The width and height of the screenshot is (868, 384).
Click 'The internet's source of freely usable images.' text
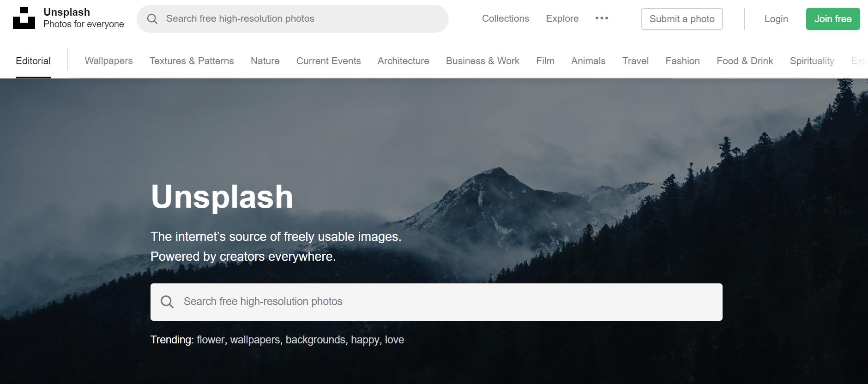pos(276,237)
